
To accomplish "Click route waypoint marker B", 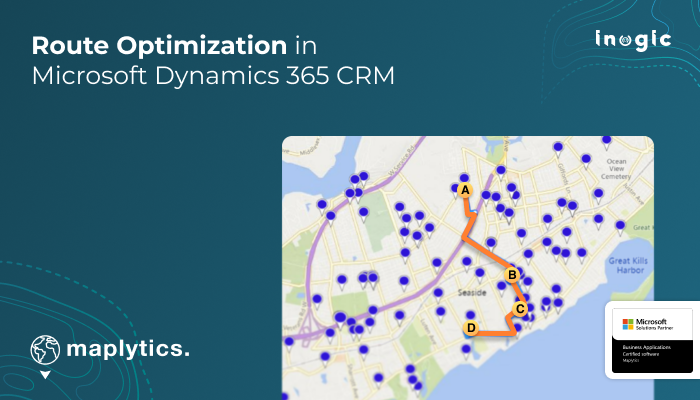I will [512, 275].
